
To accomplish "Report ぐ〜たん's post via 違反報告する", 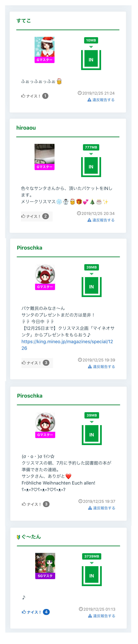I will coord(102,616).
